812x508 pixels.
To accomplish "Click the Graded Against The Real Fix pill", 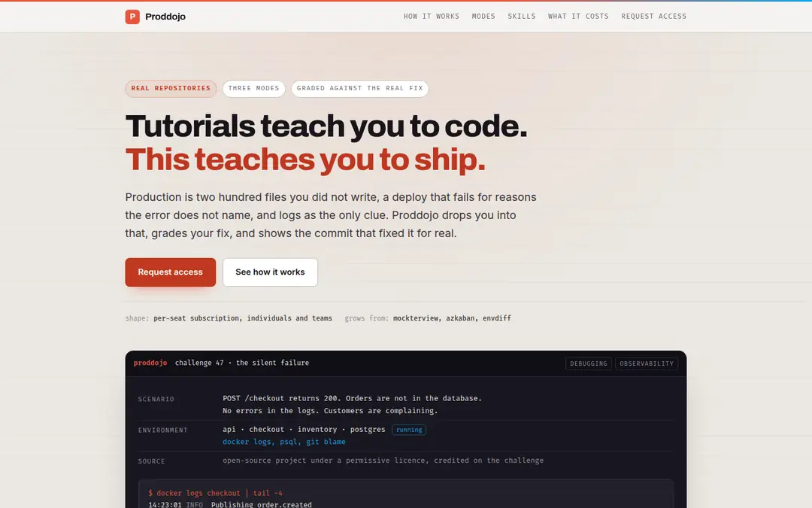I will coord(360,89).
